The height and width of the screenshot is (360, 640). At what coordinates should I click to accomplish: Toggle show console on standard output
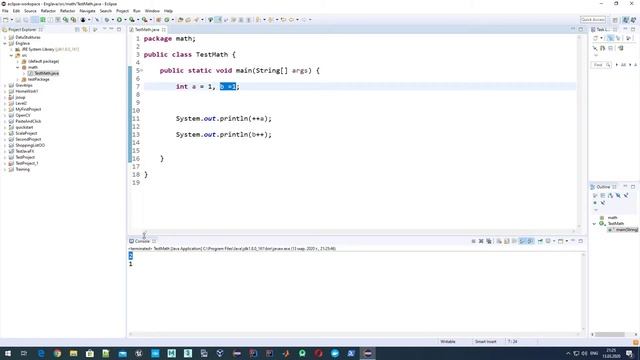pyautogui.click(x=522, y=241)
